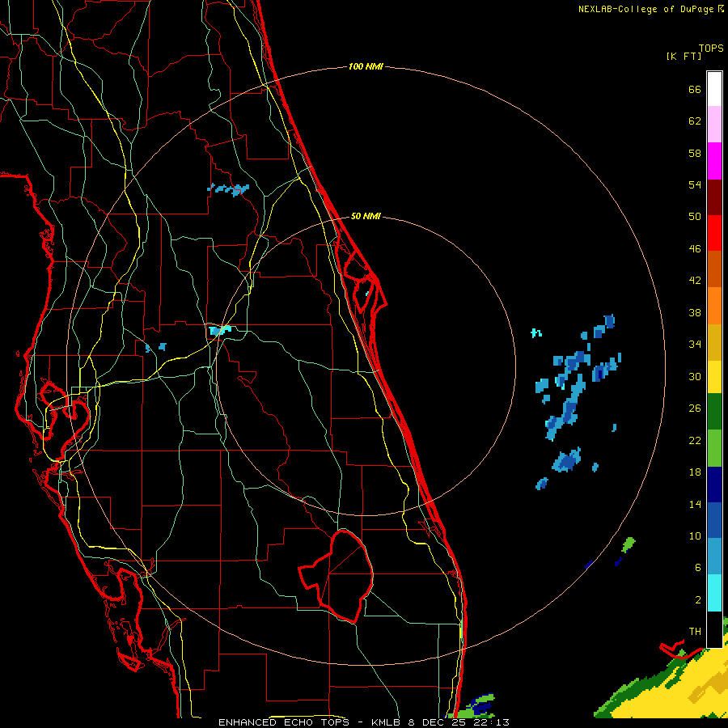Click the black TH legend swatch
The image size is (728, 728).
pyautogui.click(x=714, y=629)
